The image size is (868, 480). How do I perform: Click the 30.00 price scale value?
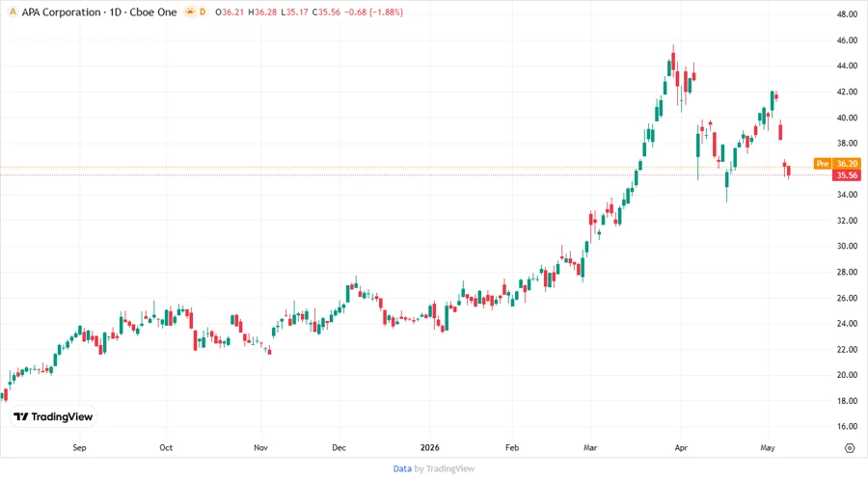(x=847, y=246)
